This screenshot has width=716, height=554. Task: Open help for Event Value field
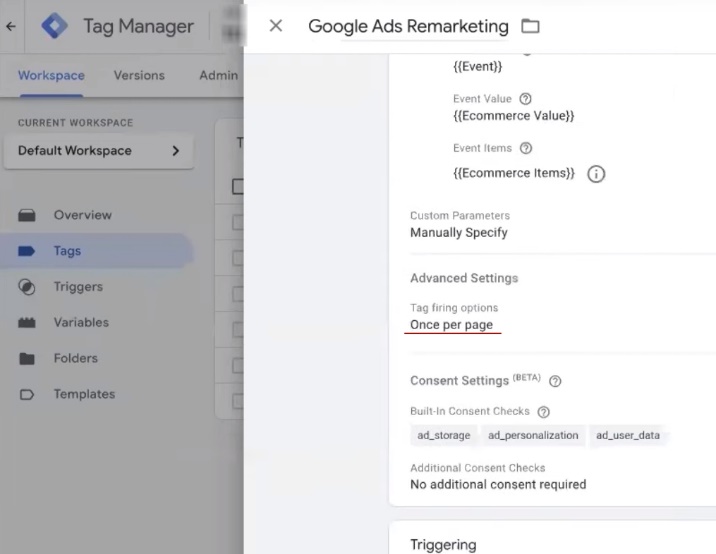[525, 99]
